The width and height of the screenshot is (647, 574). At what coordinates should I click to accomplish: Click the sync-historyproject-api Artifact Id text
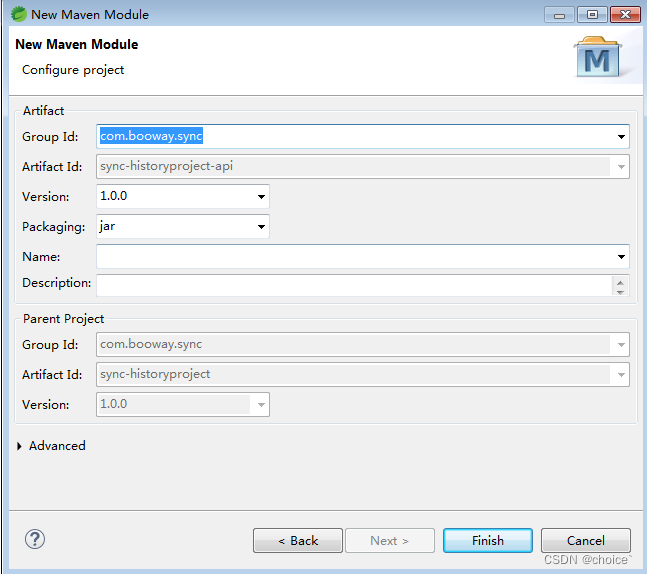[x=166, y=166]
